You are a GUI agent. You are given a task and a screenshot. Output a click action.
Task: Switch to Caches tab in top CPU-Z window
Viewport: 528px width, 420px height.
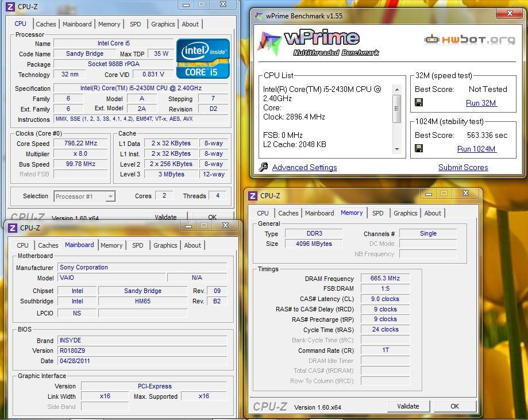[46, 24]
